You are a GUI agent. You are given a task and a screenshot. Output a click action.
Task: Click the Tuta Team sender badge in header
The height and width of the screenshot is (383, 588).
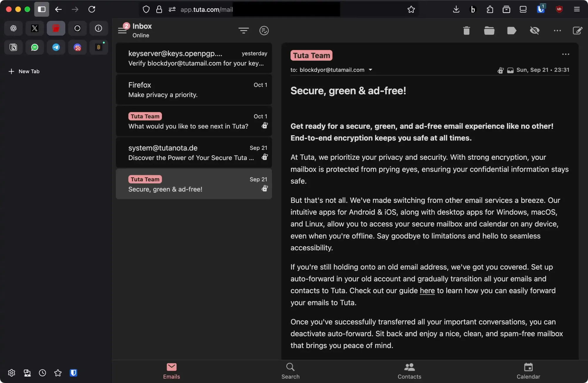(311, 55)
